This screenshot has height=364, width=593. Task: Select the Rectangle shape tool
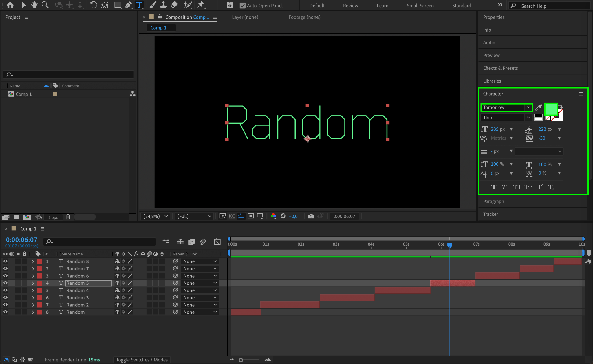pos(118,5)
